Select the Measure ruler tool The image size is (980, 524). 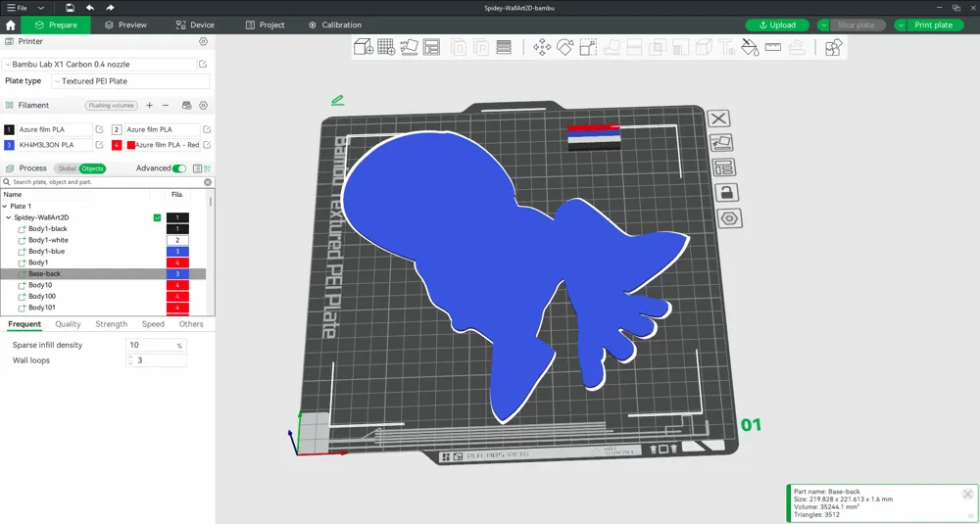click(x=773, y=47)
